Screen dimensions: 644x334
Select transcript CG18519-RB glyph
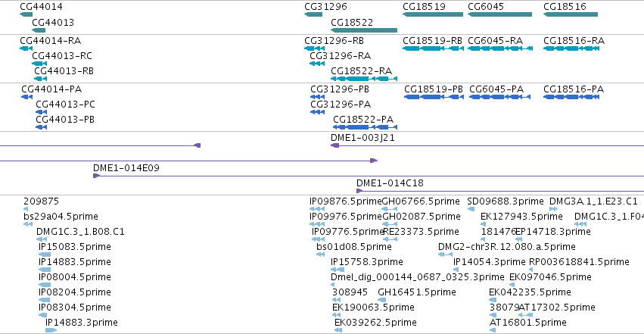[x=433, y=48]
